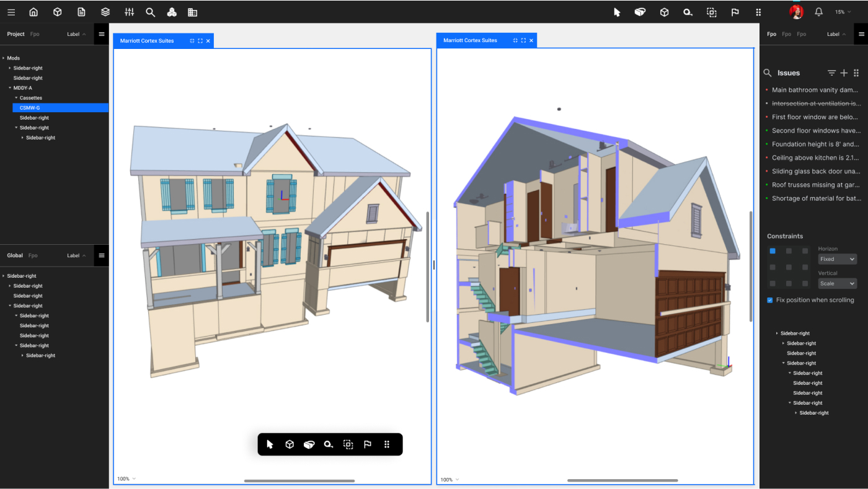Click the sliders settings icon in top toolbar

129,12
